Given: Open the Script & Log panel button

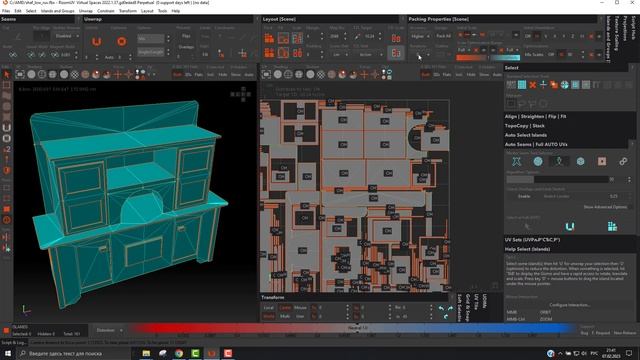Looking at the screenshot, I should pos(14,343).
